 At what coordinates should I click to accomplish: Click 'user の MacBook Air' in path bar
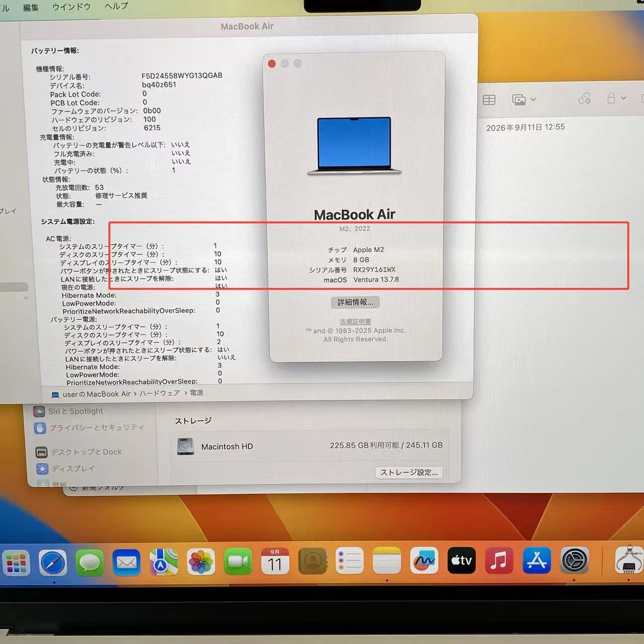91,394
